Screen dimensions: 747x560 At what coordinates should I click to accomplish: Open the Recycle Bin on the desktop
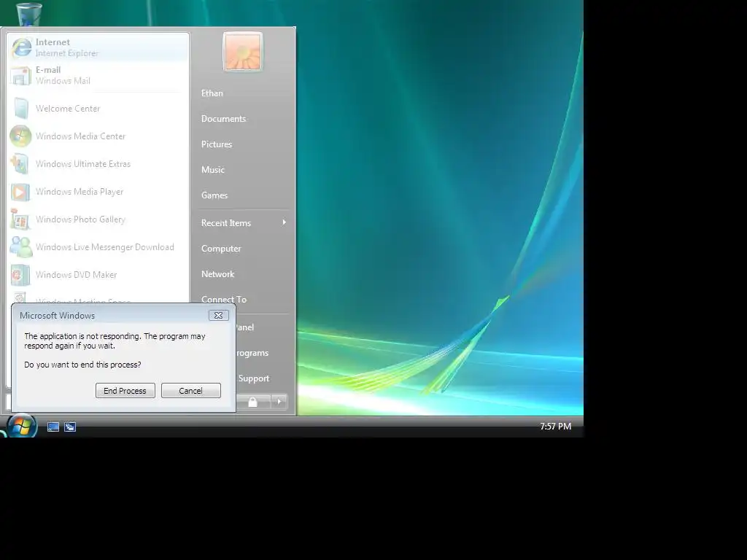[x=28, y=13]
